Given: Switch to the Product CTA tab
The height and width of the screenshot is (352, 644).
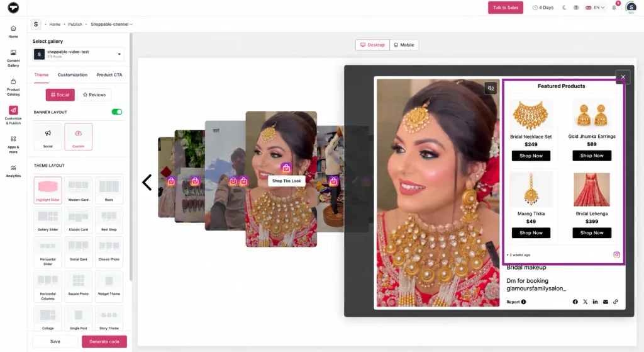Looking at the screenshot, I should (109, 75).
